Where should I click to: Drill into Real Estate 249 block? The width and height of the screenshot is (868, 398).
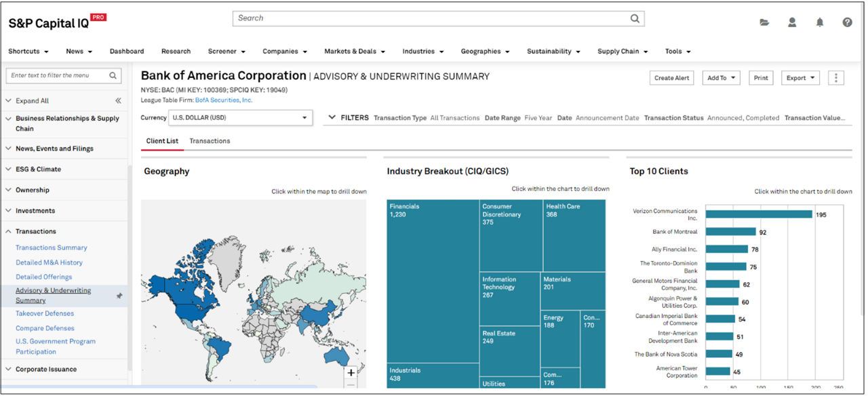510,351
